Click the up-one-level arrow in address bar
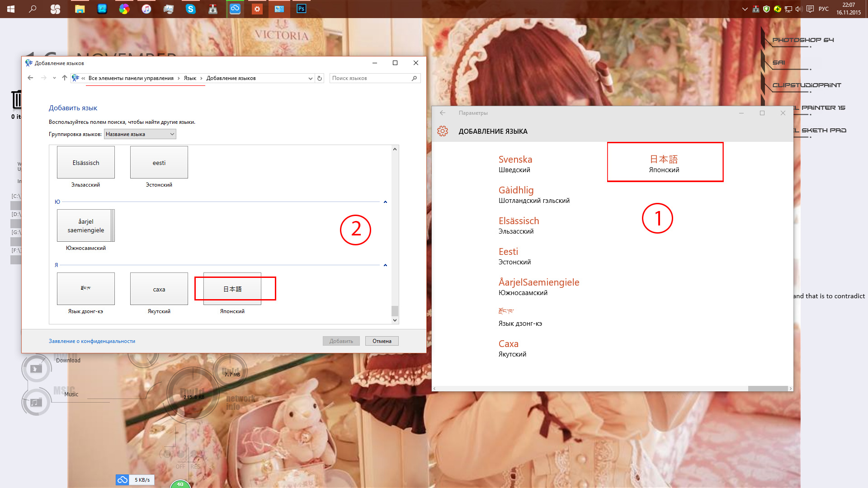This screenshot has height=488, width=868. [x=65, y=78]
